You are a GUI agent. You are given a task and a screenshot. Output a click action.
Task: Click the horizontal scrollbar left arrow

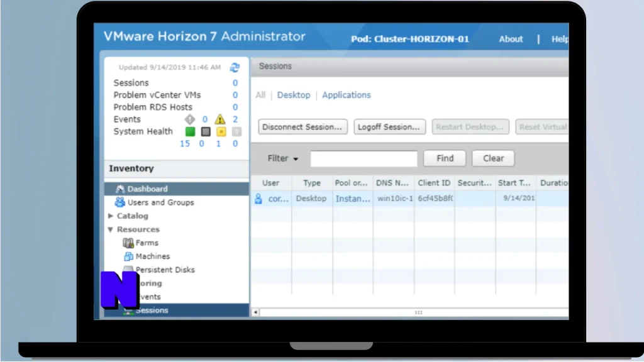tap(255, 312)
